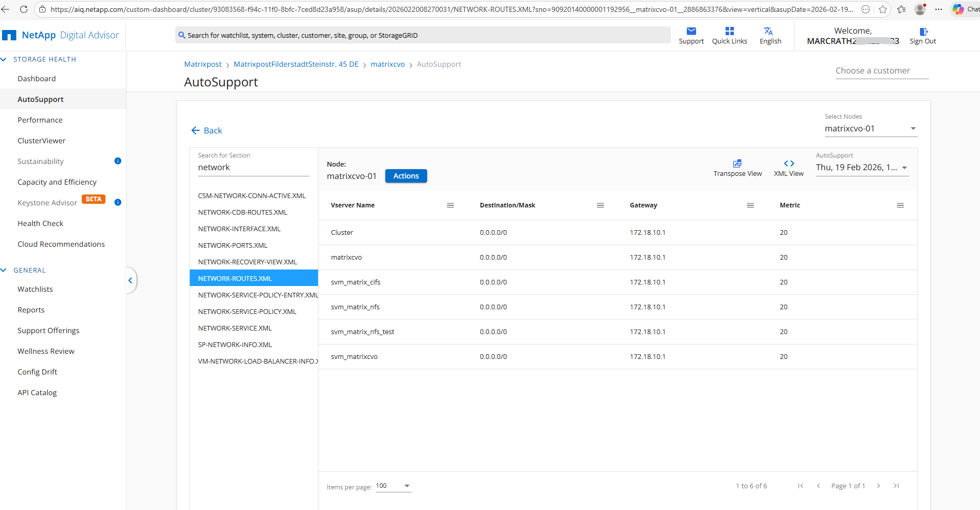Collapse the left sidebar panel
The width and height of the screenshot is (980, 510).
tap(130, 280)
